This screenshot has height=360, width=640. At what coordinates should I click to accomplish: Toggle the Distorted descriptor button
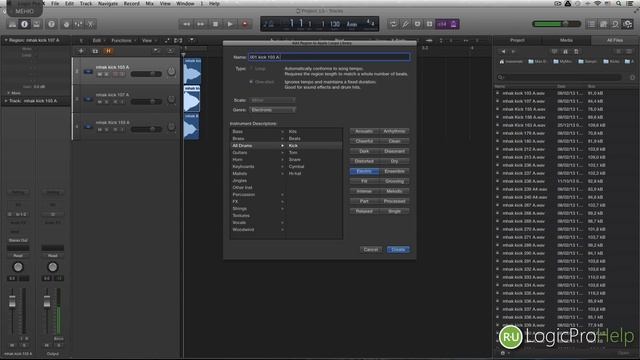click(x=364, y=161)
